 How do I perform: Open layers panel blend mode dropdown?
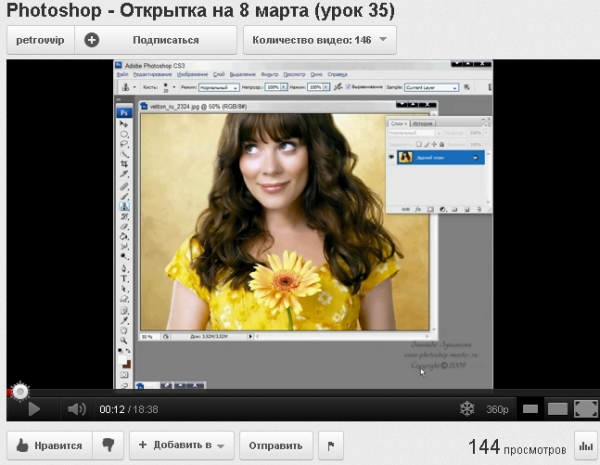tap(415, 133)
